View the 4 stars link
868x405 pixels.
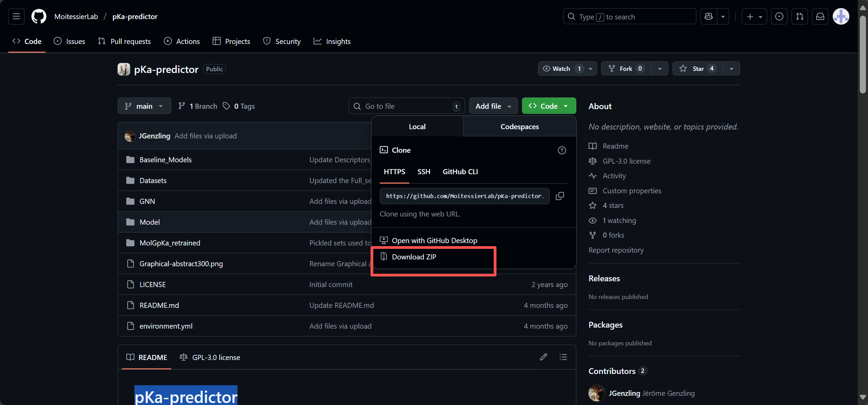click(613, 205)
